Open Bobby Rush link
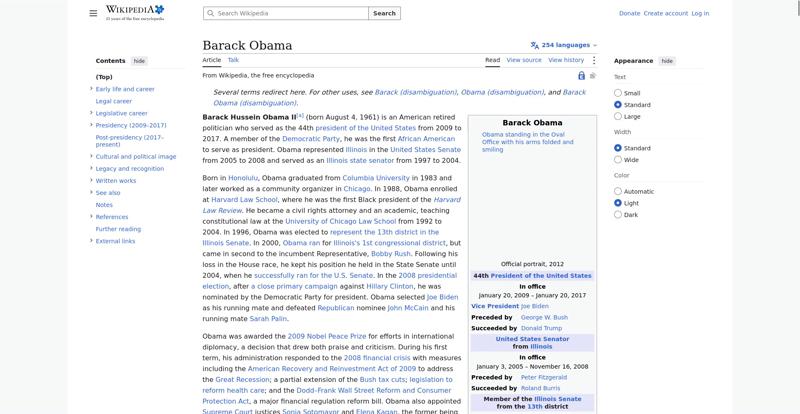 click(391, 254)
